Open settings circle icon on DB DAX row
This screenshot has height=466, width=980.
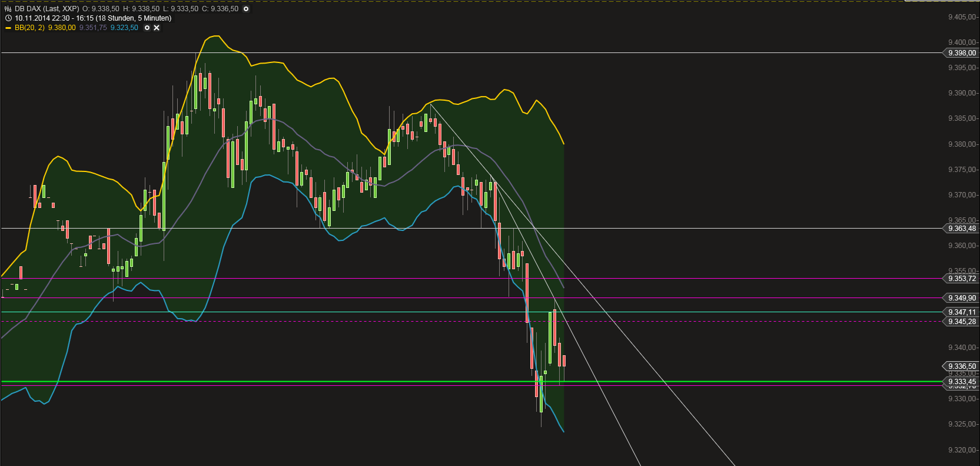tap(246, 9)
